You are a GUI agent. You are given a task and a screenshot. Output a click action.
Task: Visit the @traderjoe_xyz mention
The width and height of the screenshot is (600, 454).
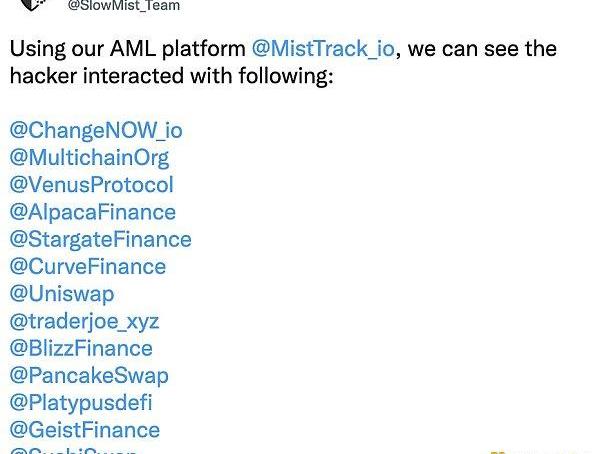tap(84, 321)
